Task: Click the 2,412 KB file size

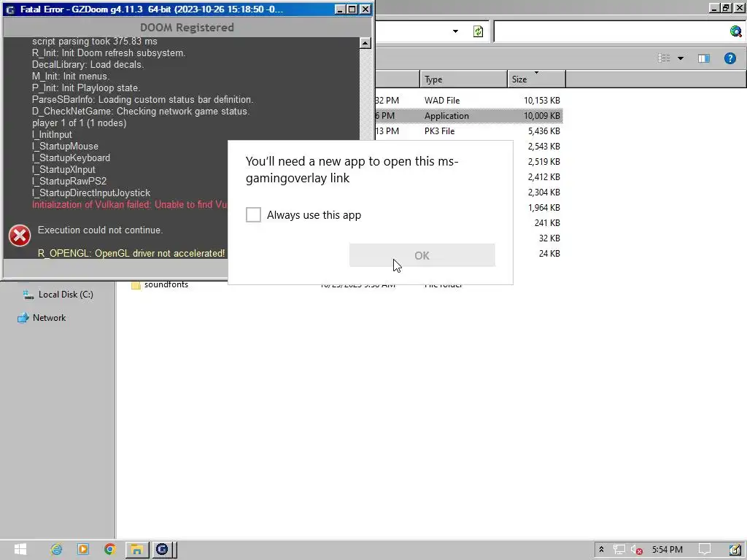Action: click(543, 176)
